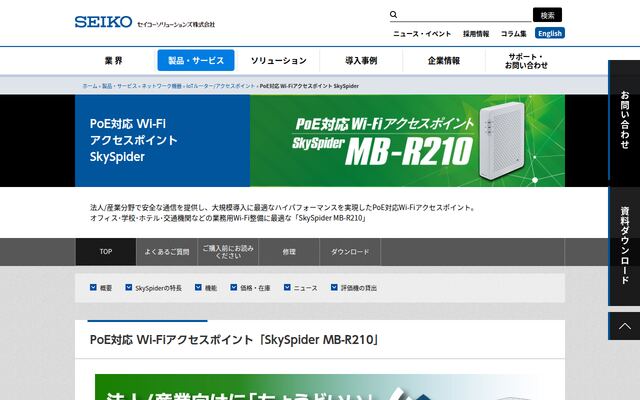Select the TOP tab
The width and height of the screenshot is (640, 400).
click(106, 252)
